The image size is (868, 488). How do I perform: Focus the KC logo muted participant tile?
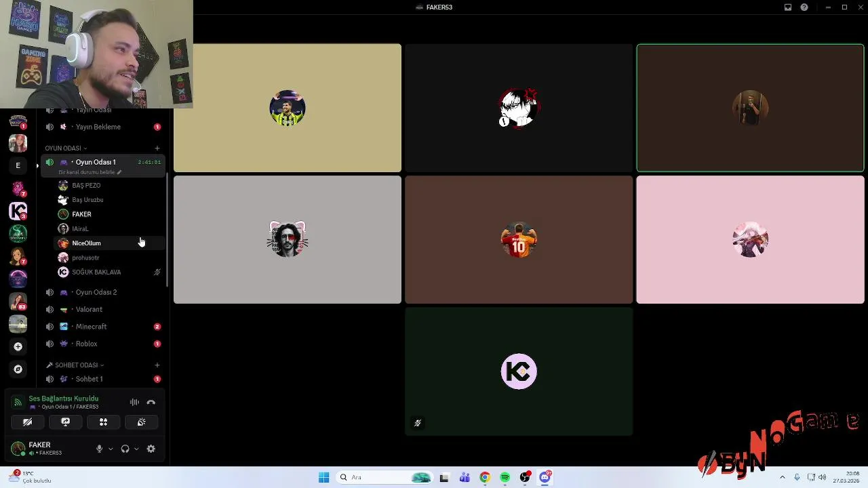point(519,371)
